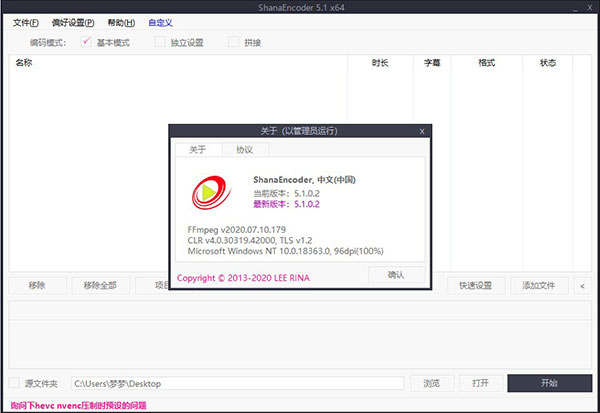600x413 pixels.
Task: Click the 时长 column header
Action: 380,63
